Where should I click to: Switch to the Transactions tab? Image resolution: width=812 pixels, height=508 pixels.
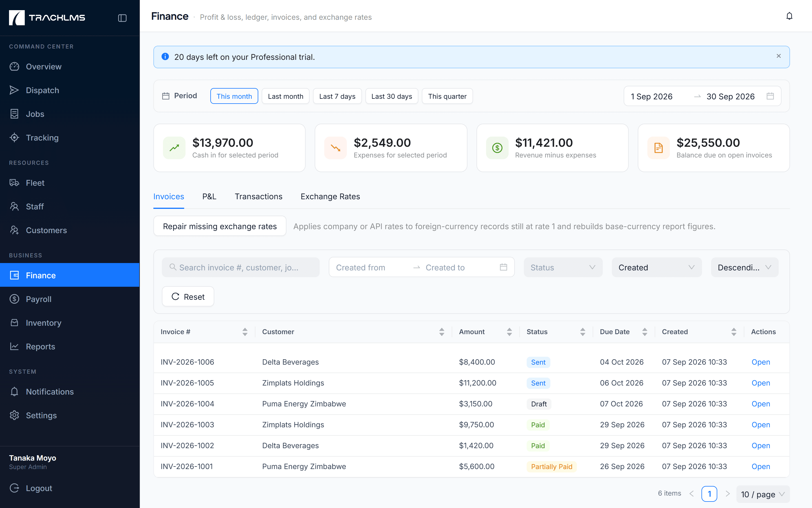(258, 196)
